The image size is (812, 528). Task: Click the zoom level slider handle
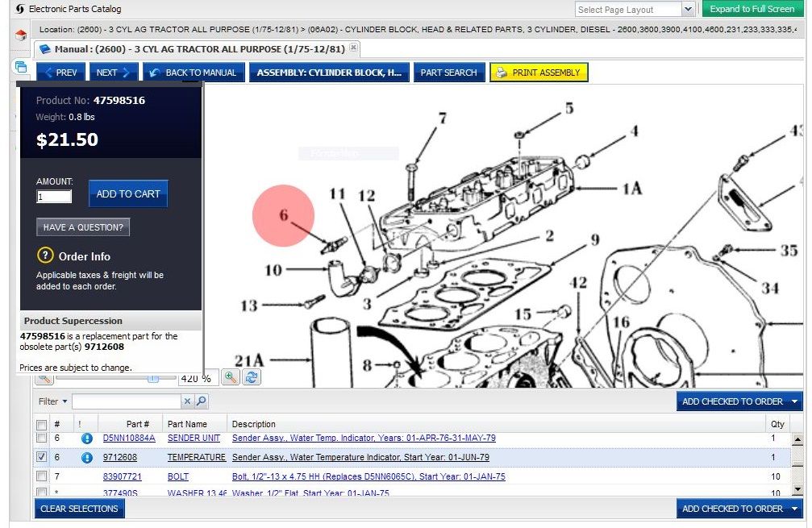(152, 378)
